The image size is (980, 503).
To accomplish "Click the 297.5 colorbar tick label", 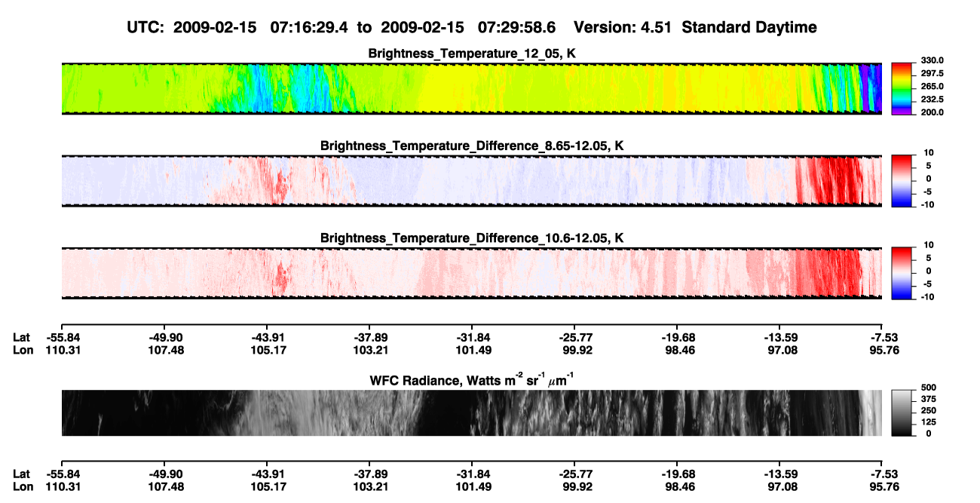I will pyautogui.click(x=933, y=73).
